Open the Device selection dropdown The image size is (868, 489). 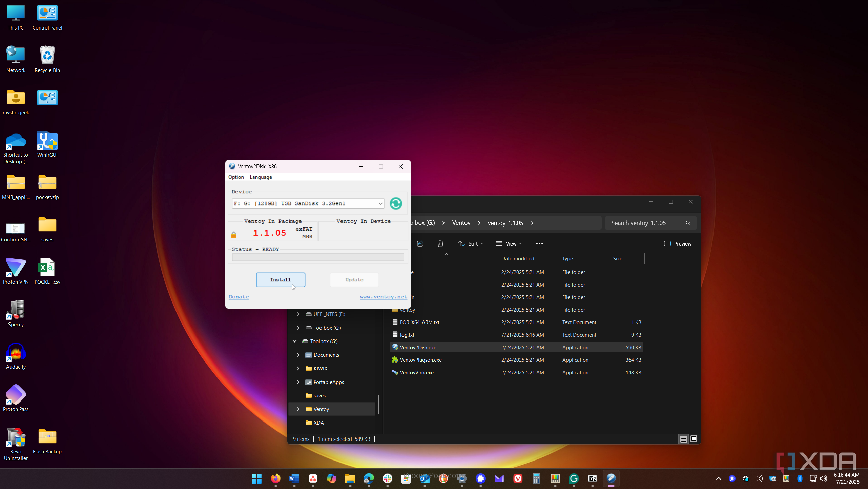coord(380,203)
